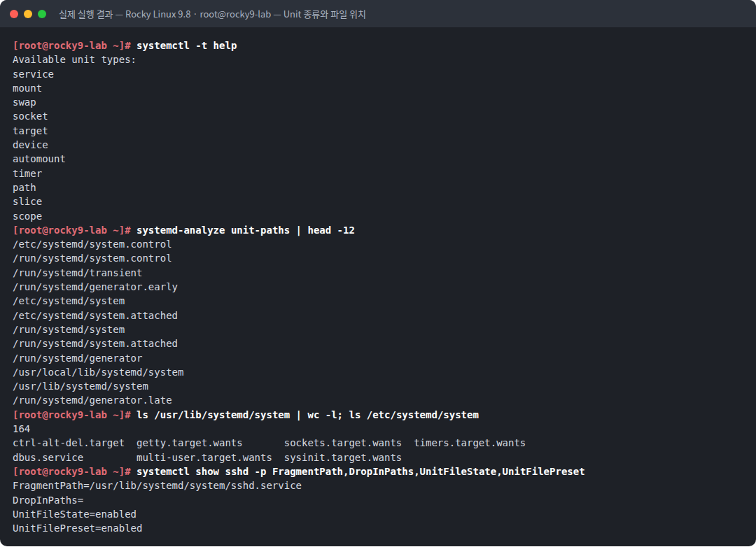
Task: Click the 'multi-user.target.wants' directory name
Action: (x=204, y=457)
